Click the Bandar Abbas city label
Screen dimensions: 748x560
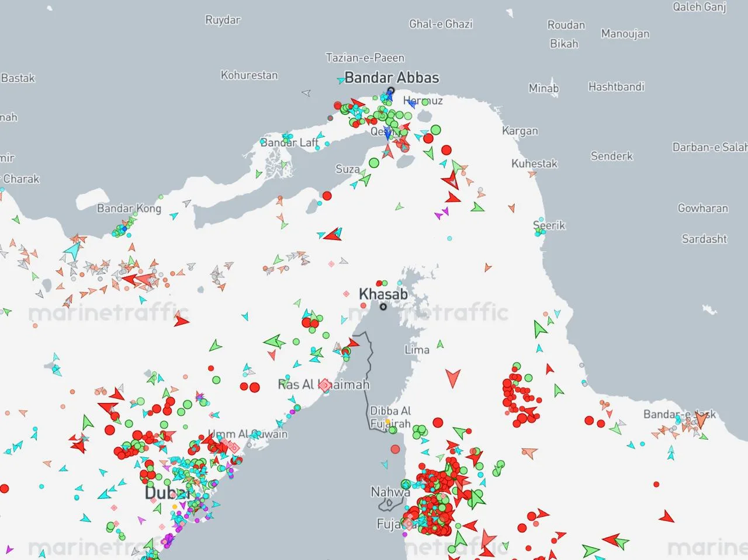point(392,78)
